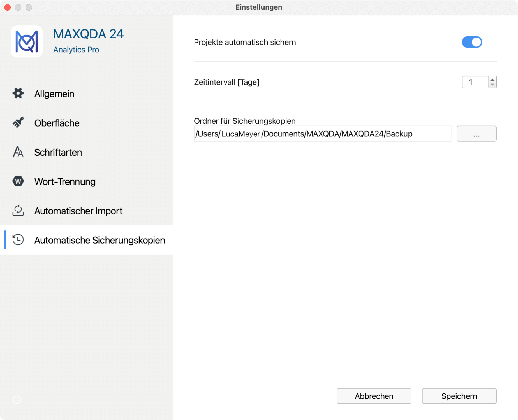Disable the Projekte automatisch sichern toggle
518x420 pixels.
[472, 42]
